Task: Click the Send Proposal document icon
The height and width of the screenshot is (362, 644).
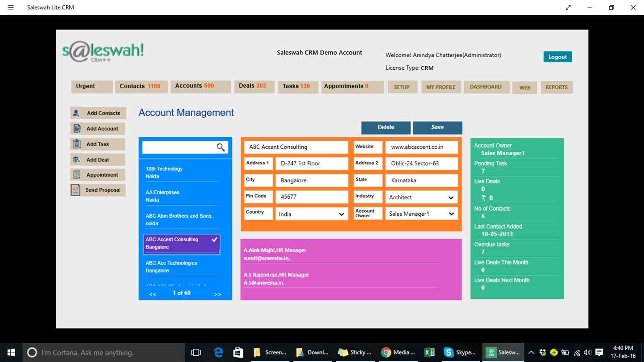Action: tap(76, 190)
